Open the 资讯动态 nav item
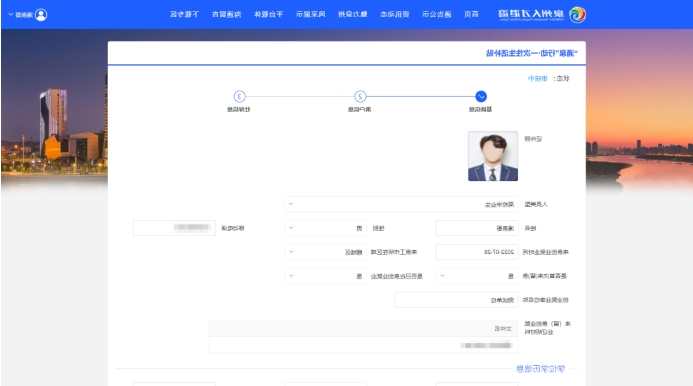The height and width of the screenshot is (386, 693). (x=394, y=14)
